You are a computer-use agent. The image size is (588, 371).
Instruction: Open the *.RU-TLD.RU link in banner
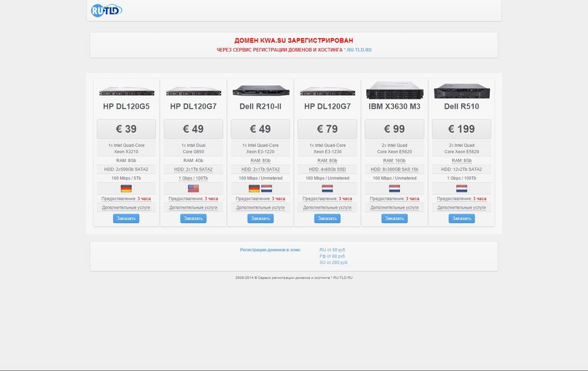[358, 50]
